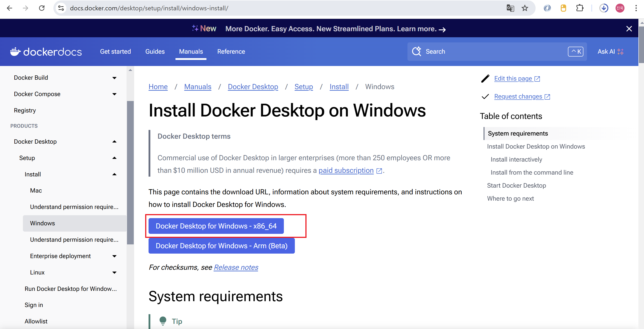Download Docker Desktop for Windows x86_64
The image size is (644, 329).
click(x=216, y=226)
